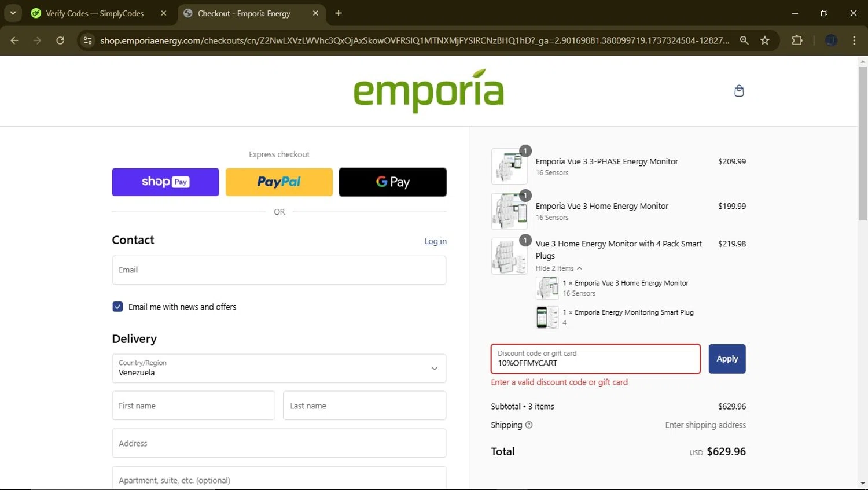Switch to the Checkout - Emporia Energy tab
The height and width of the screenshot is (490, 868).
(x=251, y=13)
